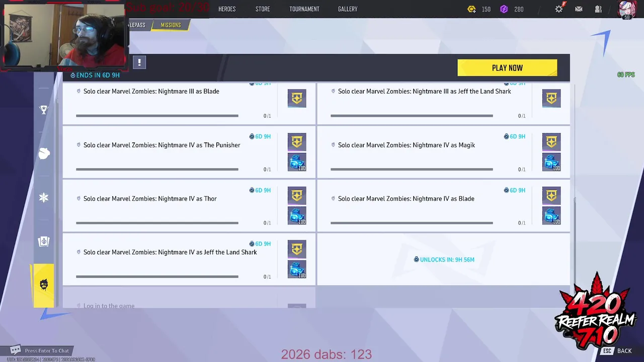The width and height of the screenshot is (644, 362).
Task: Open the mail envelope icon
Action: tap(579, 9)
